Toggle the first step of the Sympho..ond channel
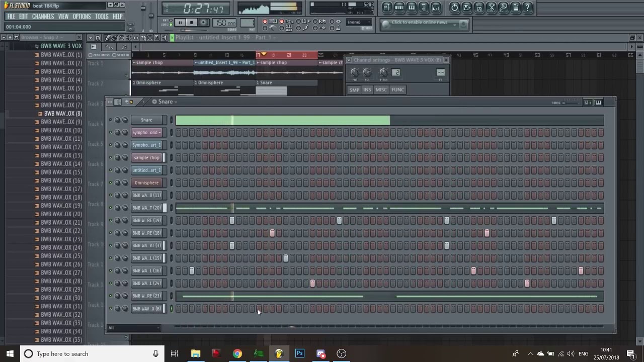The width and height of the screenshot is (644, 362). click(179, 132)
